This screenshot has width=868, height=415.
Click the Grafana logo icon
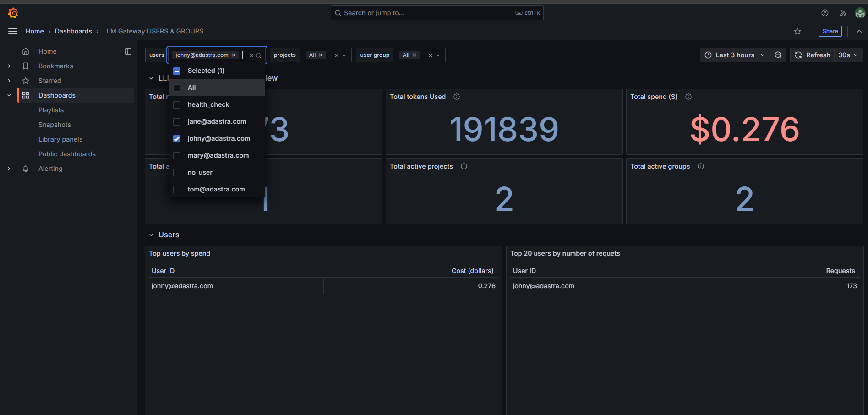pyautogui.click(x=13, y=12)
